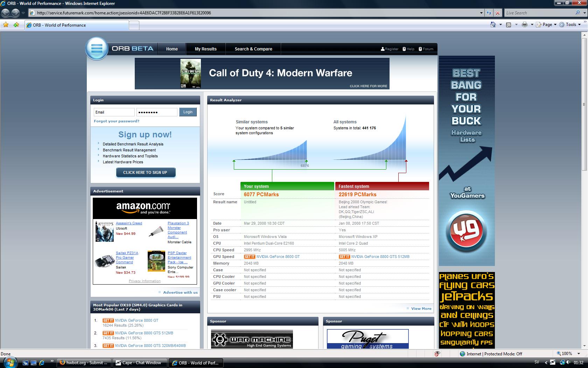Click the YouGamers red logo badge
The height and width of the screenshot is (368, 588).
466,231
